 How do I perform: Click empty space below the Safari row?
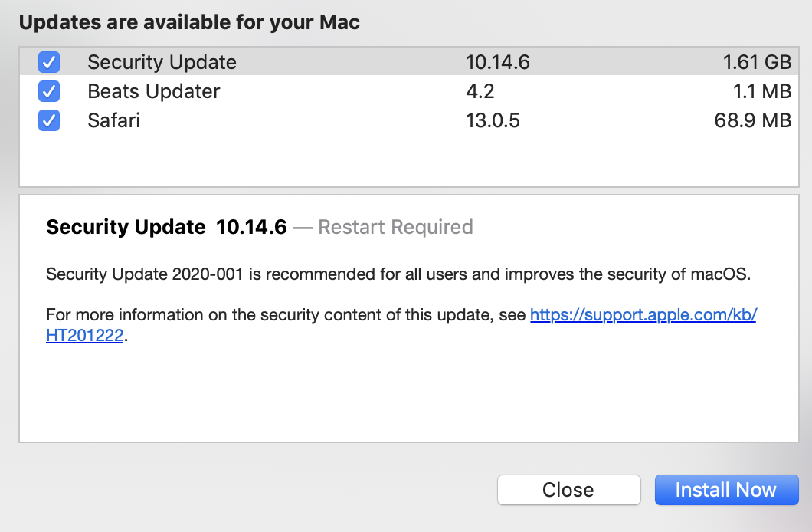point(406,161)
